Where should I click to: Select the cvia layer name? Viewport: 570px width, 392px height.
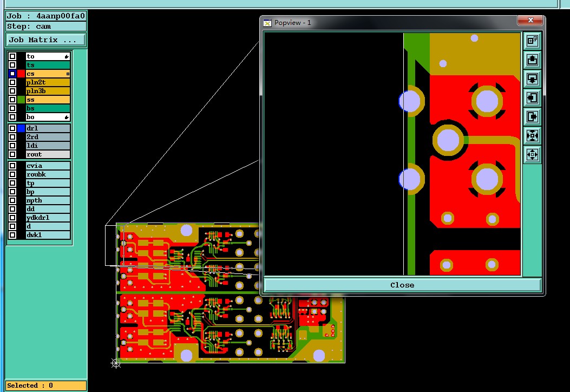48,166
